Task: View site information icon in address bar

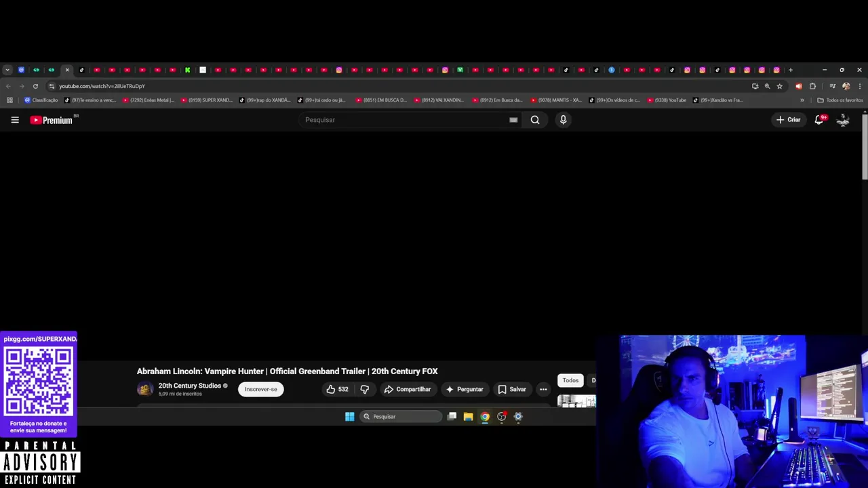Action: pyautogui.click(x=52, y=86)
